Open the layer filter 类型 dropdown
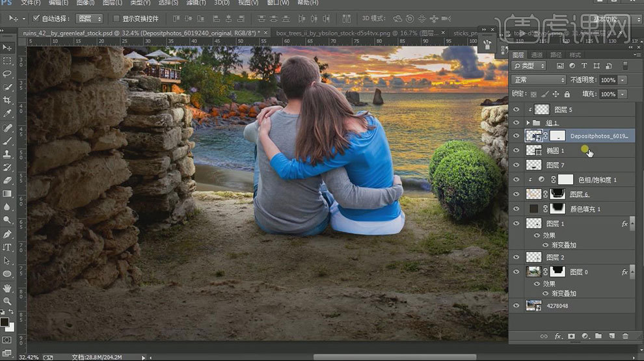Screen dimensions: 644x361 coord(530,66)
